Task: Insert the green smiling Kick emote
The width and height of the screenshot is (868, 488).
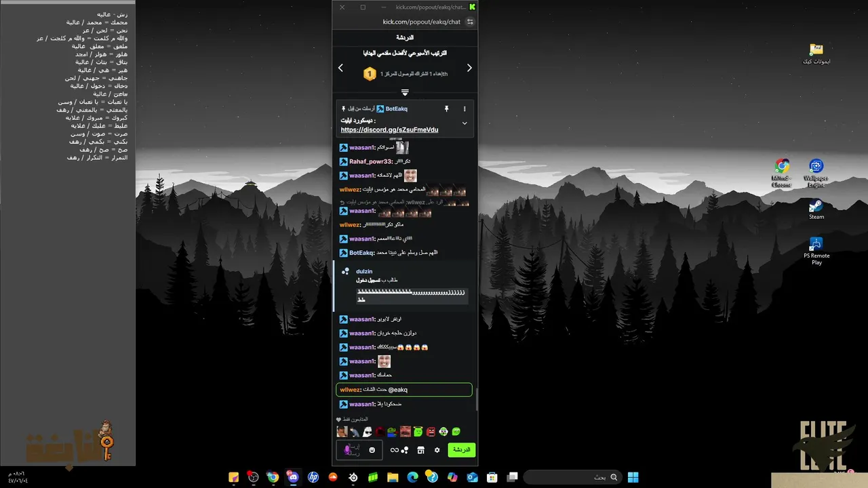Action: click(x=456, y=432)
